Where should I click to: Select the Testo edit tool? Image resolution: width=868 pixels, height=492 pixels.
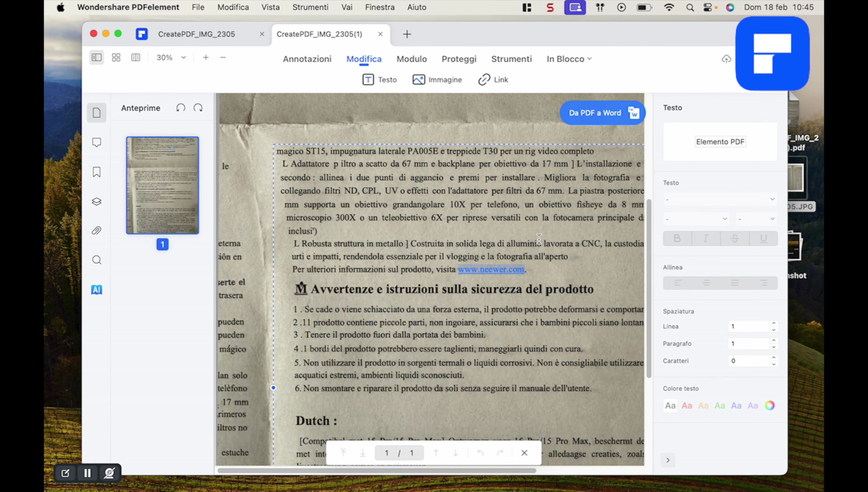(x=380, y=80)
